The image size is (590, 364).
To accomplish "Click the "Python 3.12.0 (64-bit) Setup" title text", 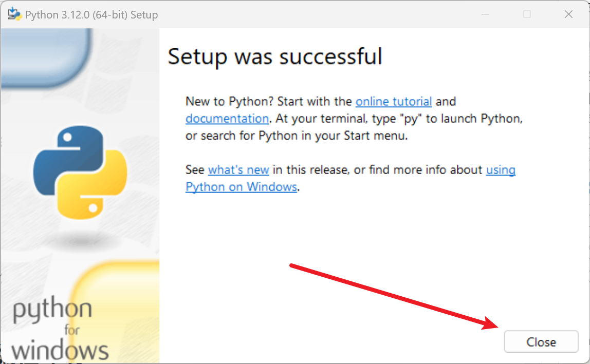I will [x=91, y=15].
